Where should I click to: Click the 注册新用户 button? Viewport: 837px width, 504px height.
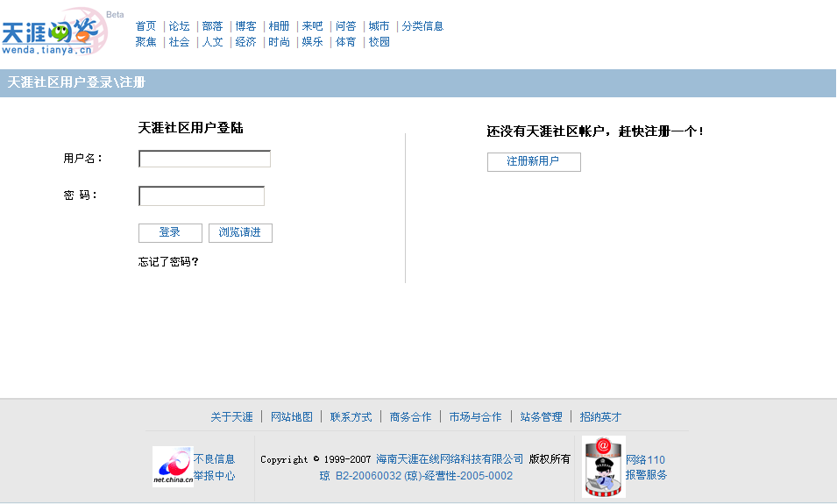pyautogui.click(x=533, y=161)
